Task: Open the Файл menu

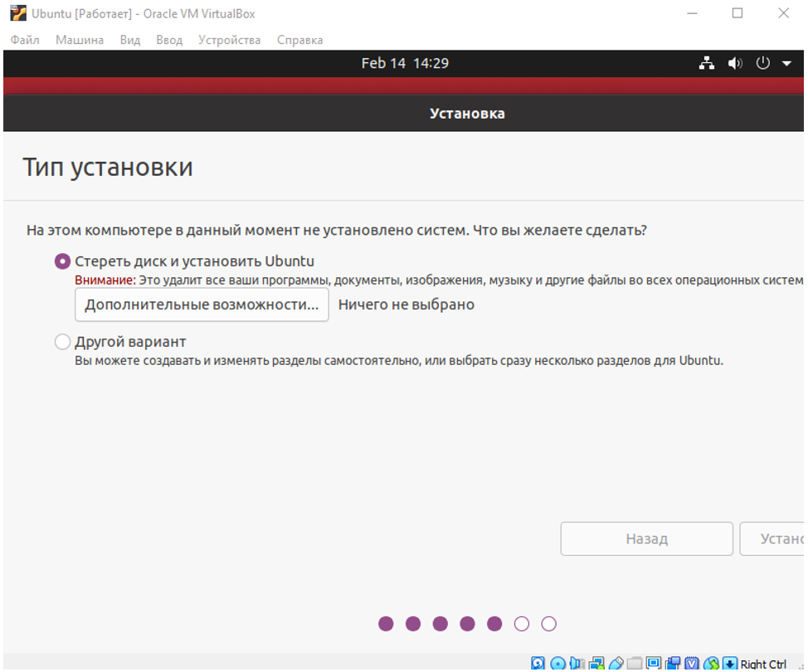Action: pyautogui.click(x=25, y=40)
